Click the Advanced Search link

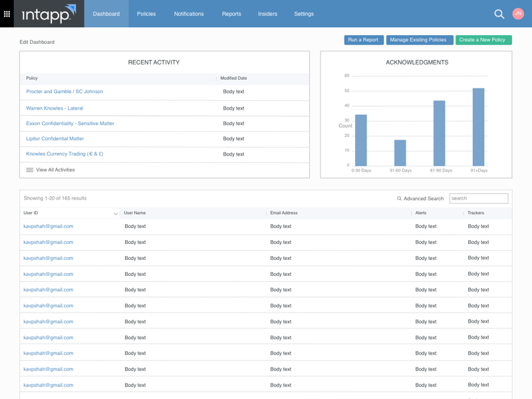(424, 198)
